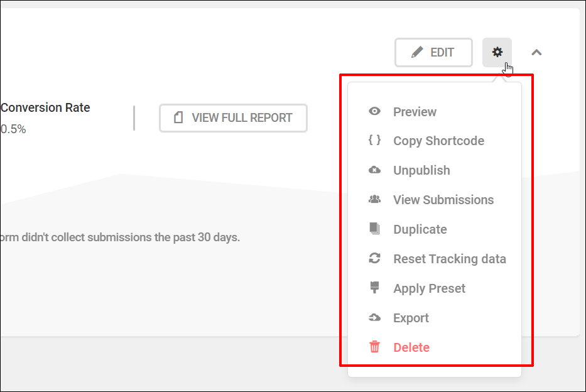Click the cloud icon next to Unpublish

coord(374,170)
